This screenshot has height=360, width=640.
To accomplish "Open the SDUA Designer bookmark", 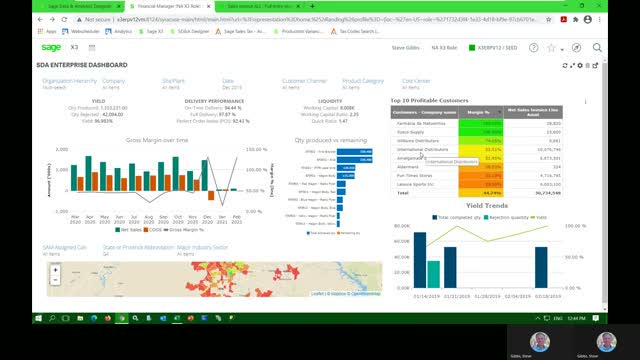I will [190, 31].
